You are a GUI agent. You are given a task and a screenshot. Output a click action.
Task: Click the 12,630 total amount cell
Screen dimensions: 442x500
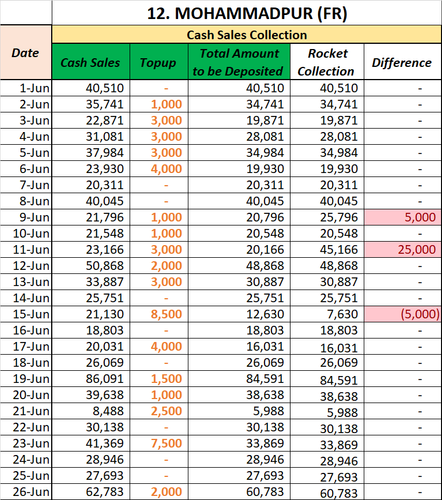239,314
